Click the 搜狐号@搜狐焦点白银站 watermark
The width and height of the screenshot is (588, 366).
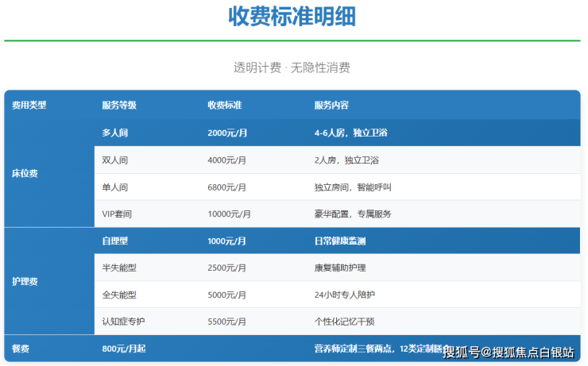pyautogui.click(x=511, y=352)
